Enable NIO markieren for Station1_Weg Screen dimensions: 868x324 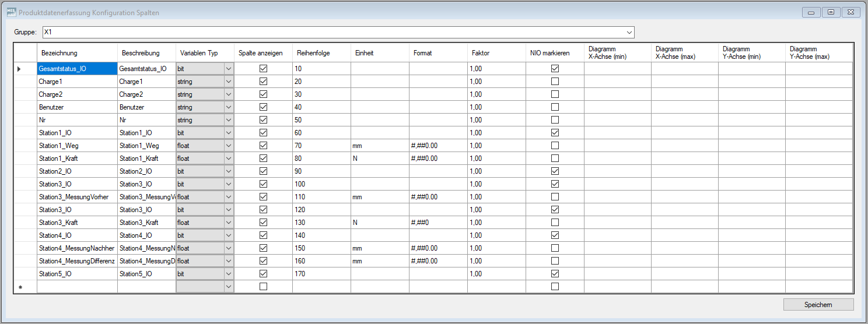555,146
